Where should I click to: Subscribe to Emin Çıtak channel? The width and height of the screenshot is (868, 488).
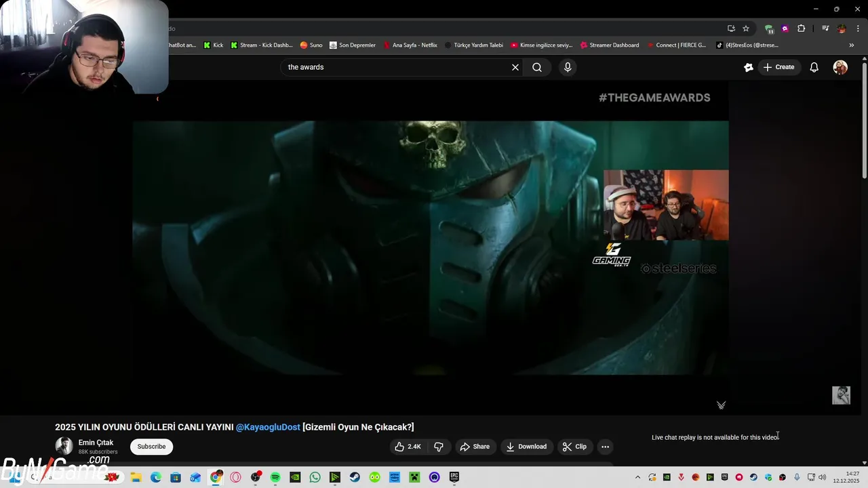coord(152,447)
